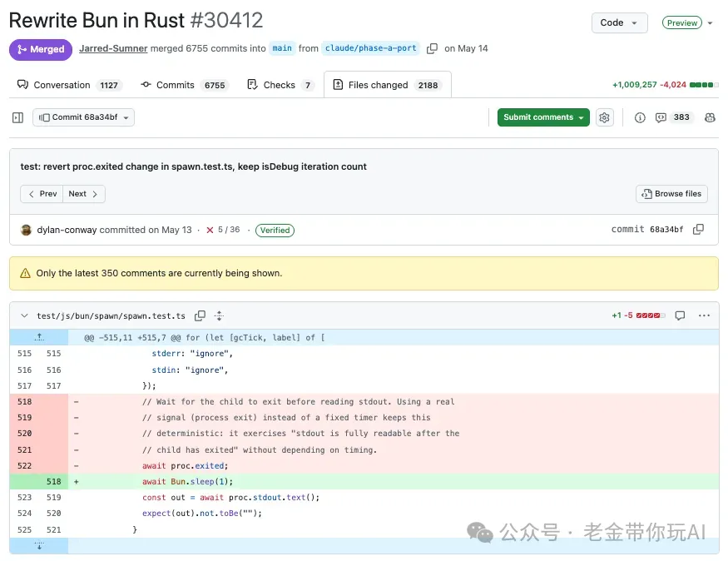Image resolution: width=728 pixels, height=561 pixels.
Task: Click the warning icon in the banner
Action: (x=25, y=273)
